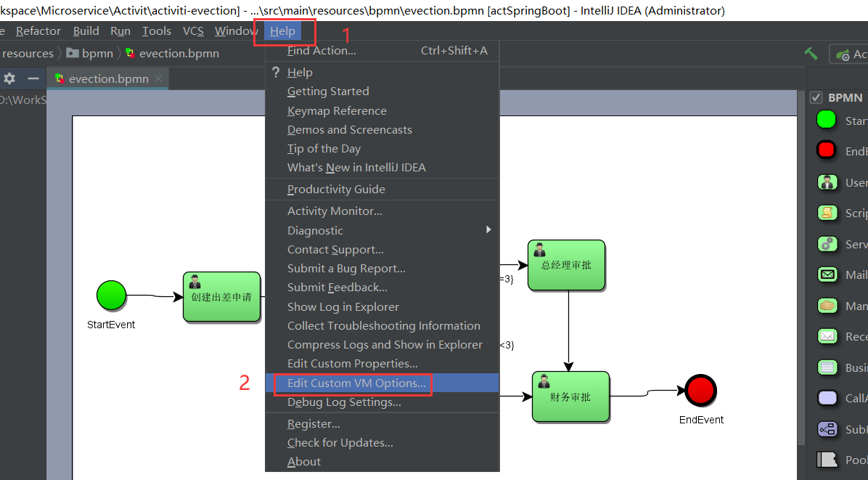
Task: Open Demos and Screencasts
Action: tap(382, 129)
